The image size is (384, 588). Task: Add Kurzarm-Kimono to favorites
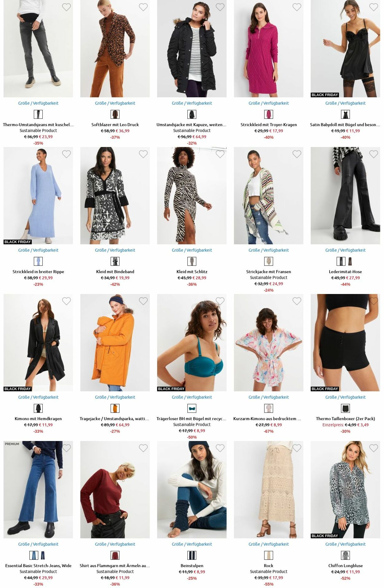coord(297,301)
